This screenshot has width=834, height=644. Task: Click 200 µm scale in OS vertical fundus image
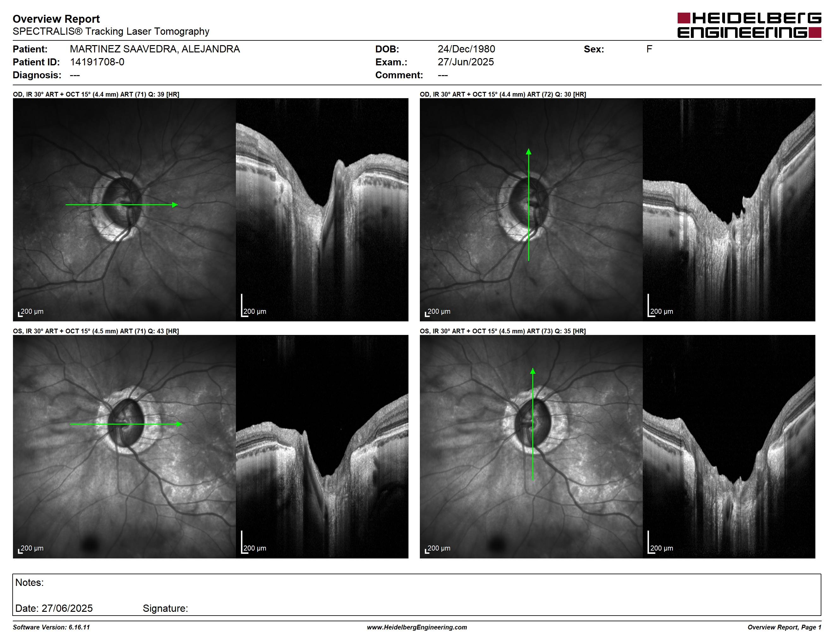pos(438,549)
